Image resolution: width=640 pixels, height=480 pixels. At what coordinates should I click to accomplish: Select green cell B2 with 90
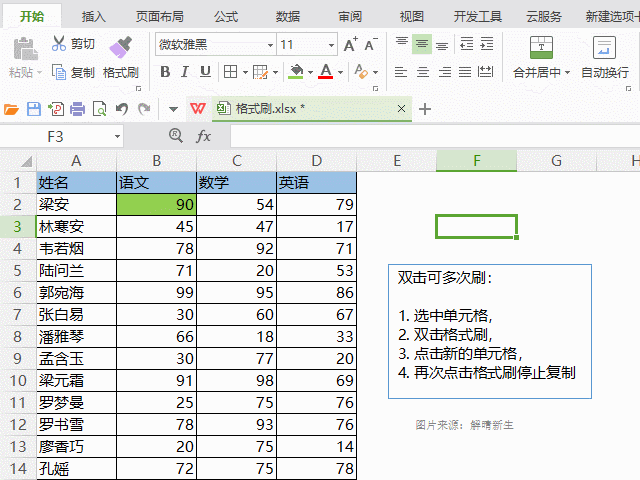coord(156,204)
